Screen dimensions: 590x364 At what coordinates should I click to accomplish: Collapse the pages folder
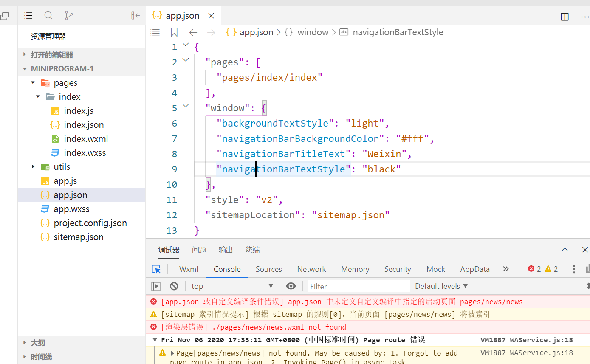pos(33,83)
